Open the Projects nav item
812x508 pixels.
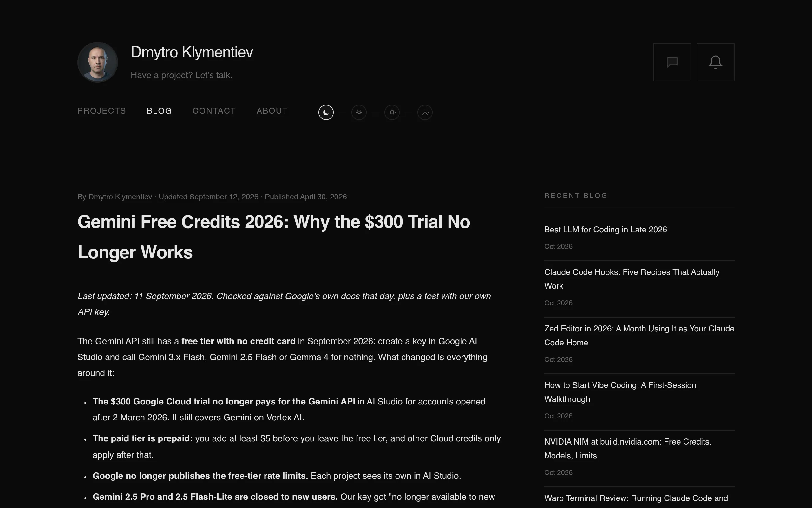tap(102, 111)
